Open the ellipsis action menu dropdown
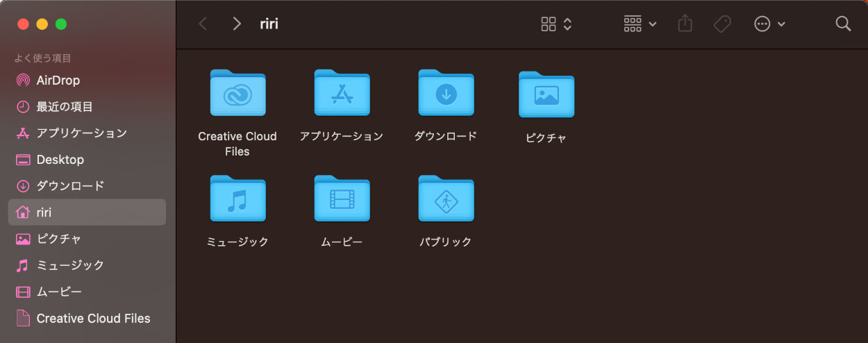Screen dimensions: 868x343 [769, 24]
